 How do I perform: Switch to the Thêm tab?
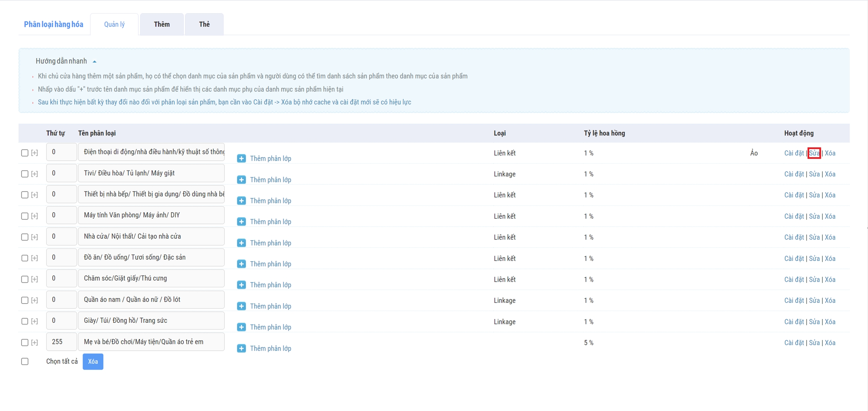tap(162, 25)
